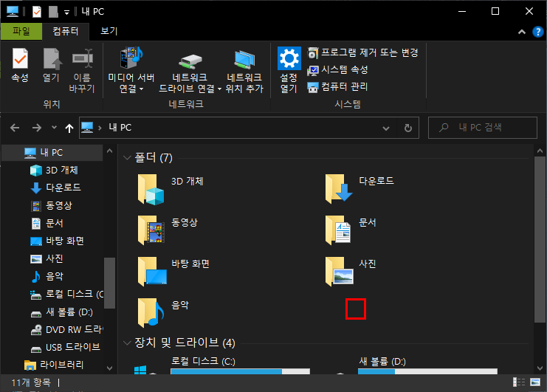Click the navigation pane scrollbar thumb
Screen dimensions: 547x392
coord(109,283)
